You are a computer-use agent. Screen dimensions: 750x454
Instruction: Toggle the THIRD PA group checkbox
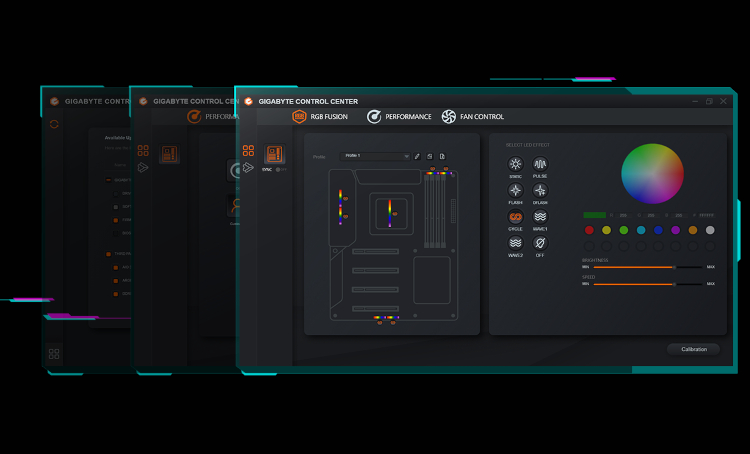pyautogui.click(x=109, y=254)
